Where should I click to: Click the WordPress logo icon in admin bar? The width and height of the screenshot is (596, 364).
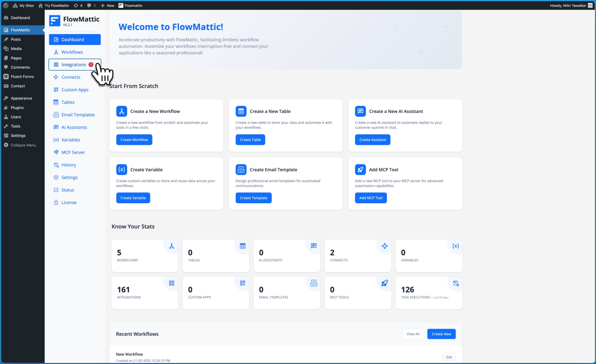(6, 5)
